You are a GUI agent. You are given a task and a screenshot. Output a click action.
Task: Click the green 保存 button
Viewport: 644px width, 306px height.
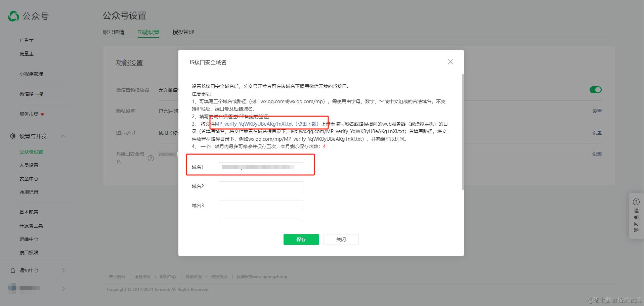point(301,239)
